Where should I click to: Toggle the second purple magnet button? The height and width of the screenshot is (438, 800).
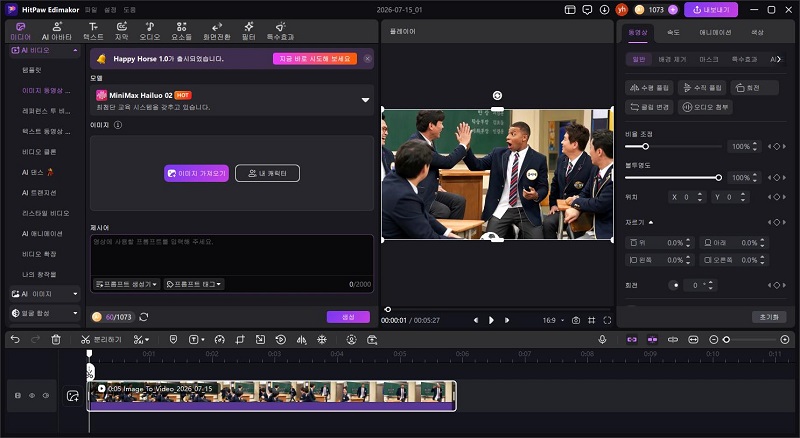652,339
